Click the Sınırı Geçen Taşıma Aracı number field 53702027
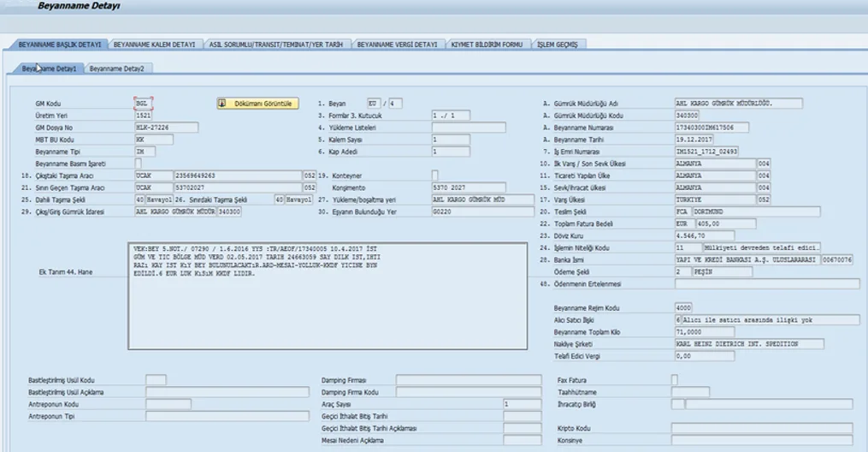This screenshot has height=452, width=868. [x=239, y=187]
